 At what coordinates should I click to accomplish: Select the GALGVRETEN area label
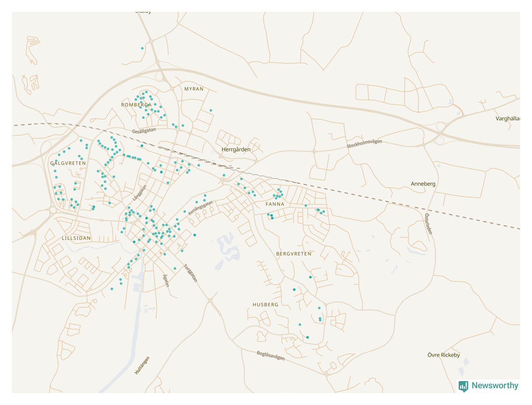(68, 163)
